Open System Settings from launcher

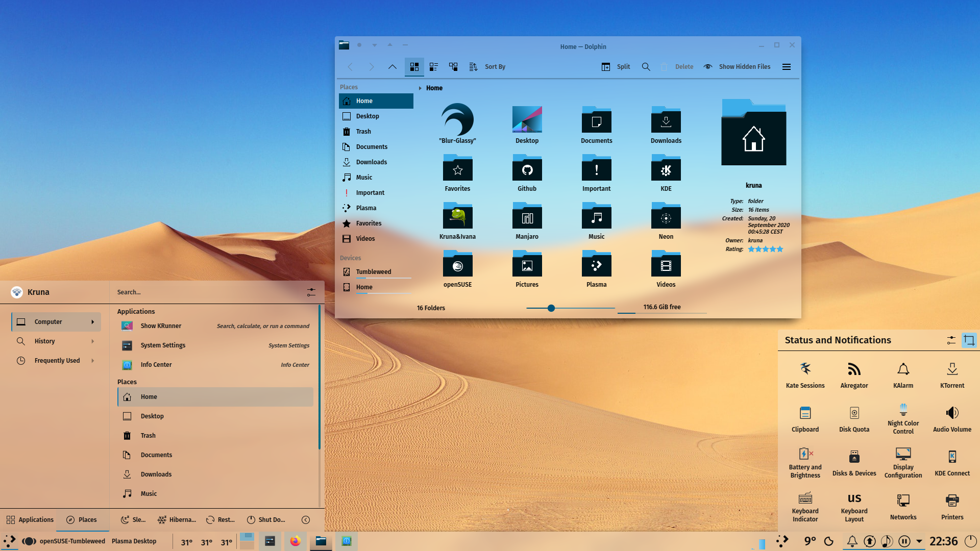tap(215, 345)
